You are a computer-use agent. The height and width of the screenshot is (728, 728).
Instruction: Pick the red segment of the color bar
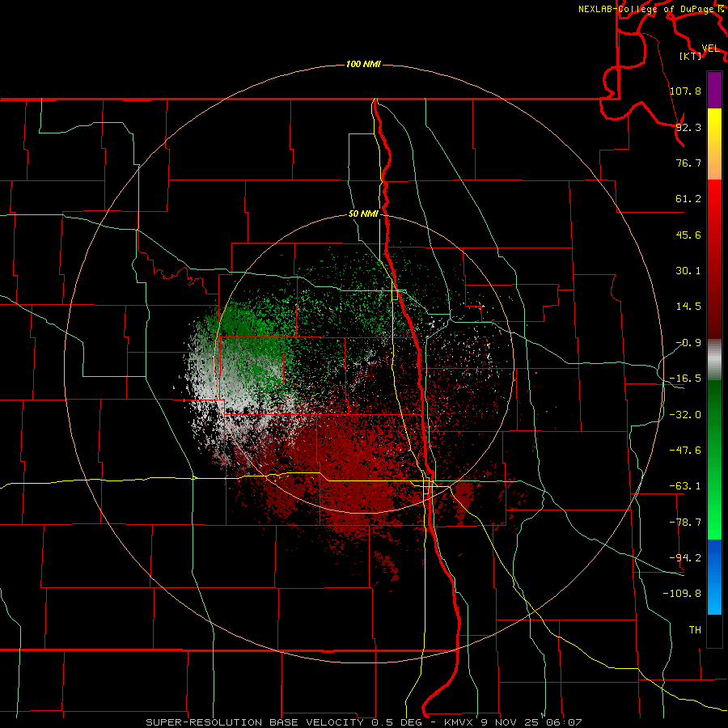point(714,259)
